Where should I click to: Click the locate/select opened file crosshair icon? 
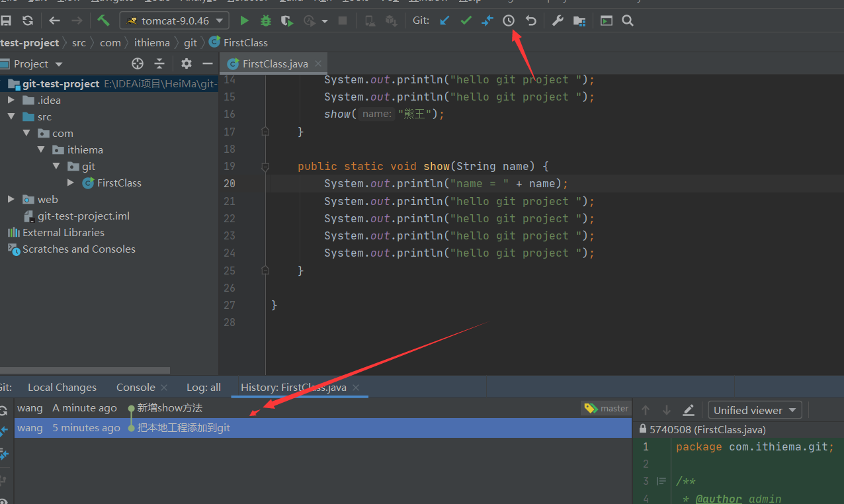pos(138,63)
